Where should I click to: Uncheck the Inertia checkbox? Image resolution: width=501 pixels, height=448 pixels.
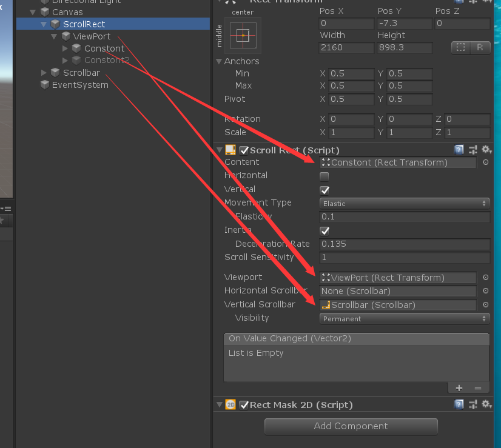(x=324, y=231)
